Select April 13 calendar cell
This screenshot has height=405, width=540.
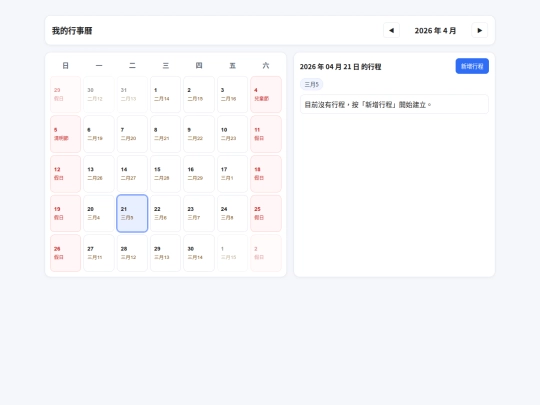(x=99, y=174)
